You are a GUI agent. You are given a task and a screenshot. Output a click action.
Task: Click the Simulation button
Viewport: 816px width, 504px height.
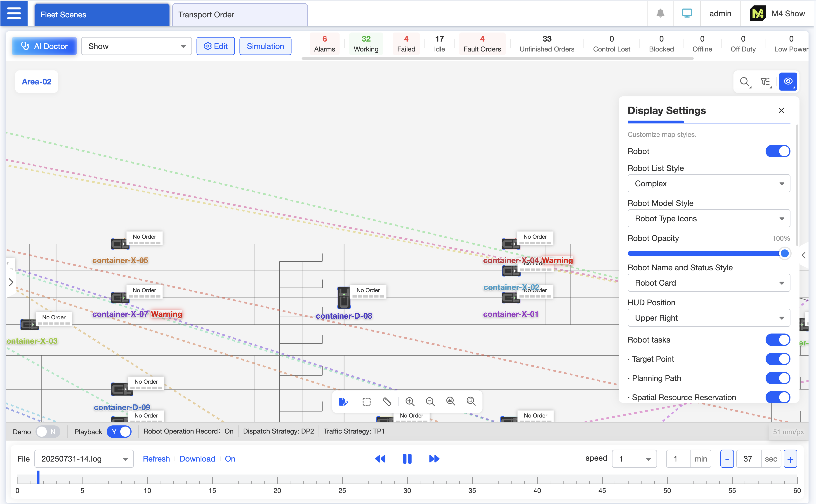coord(265,46)
